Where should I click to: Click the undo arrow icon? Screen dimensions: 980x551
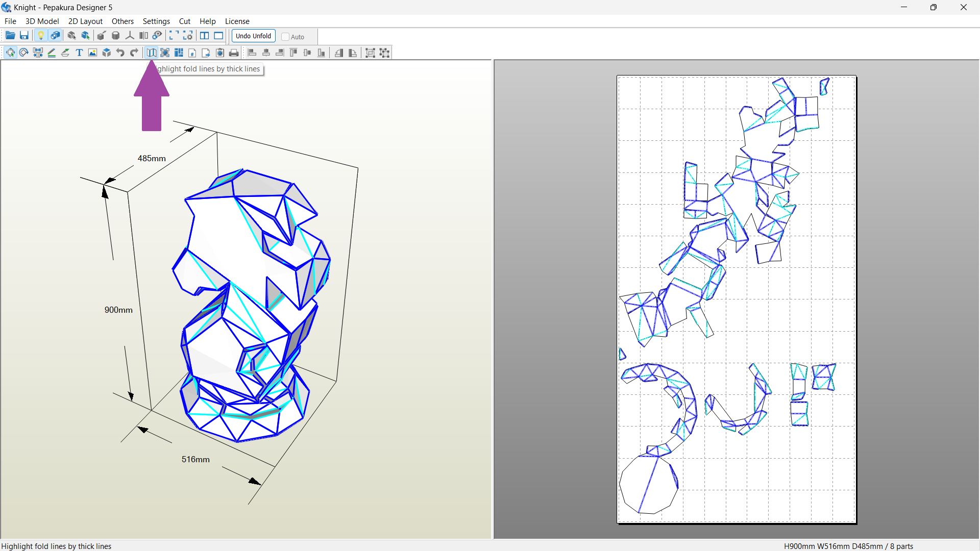click(120, 53)
